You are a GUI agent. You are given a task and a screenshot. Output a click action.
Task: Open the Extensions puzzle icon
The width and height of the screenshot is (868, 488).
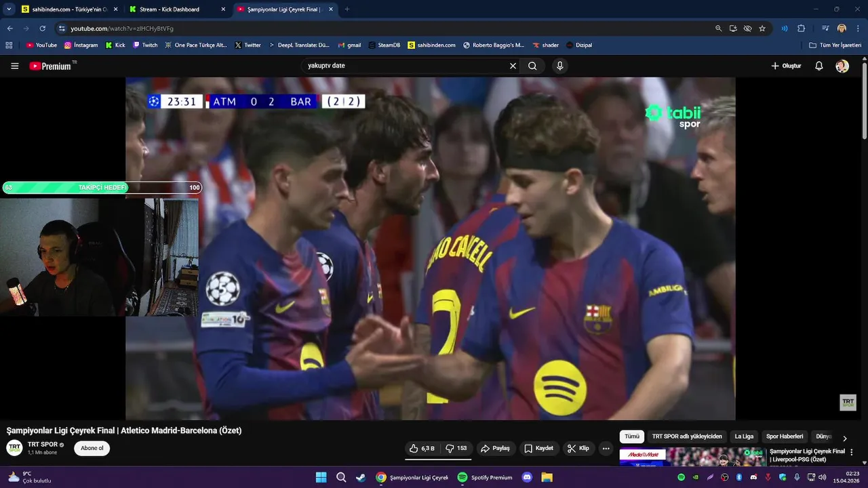801,28
